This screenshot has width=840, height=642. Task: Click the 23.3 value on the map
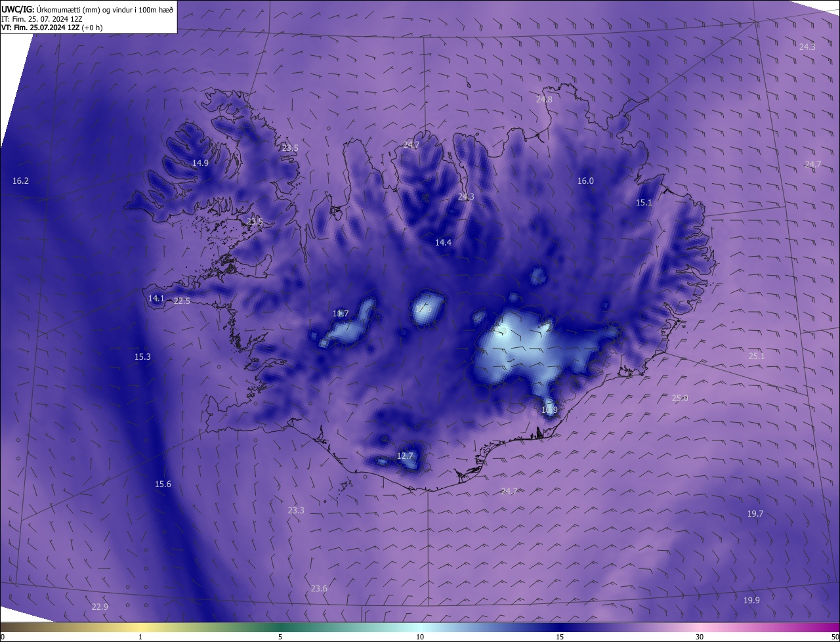click(296, 511)
